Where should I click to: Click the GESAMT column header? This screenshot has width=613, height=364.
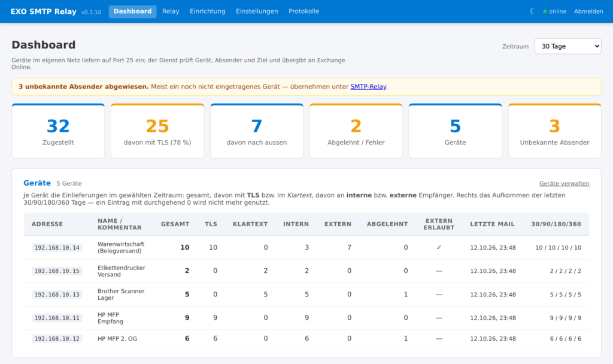point(175,224)
